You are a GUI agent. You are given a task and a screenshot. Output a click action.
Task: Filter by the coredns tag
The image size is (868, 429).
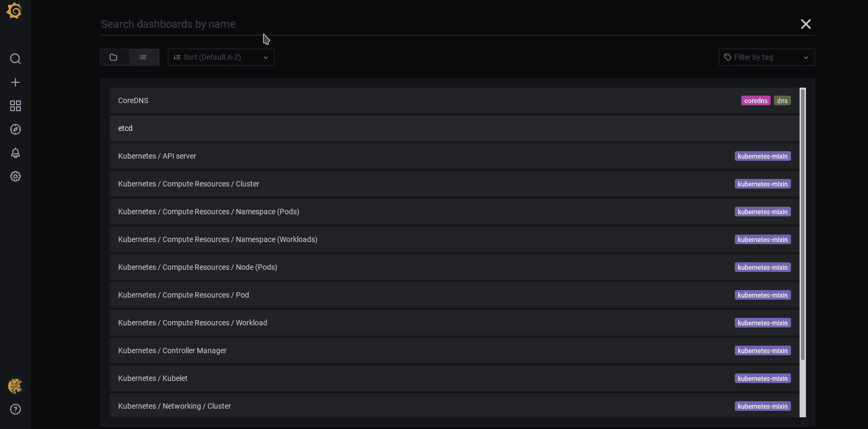pyautogui.click(x=756, y=100)
